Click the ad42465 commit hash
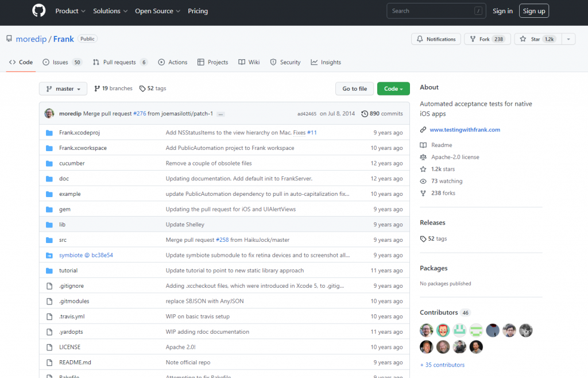Viewport: 588px width, 378px height. [x=307, y=114]
